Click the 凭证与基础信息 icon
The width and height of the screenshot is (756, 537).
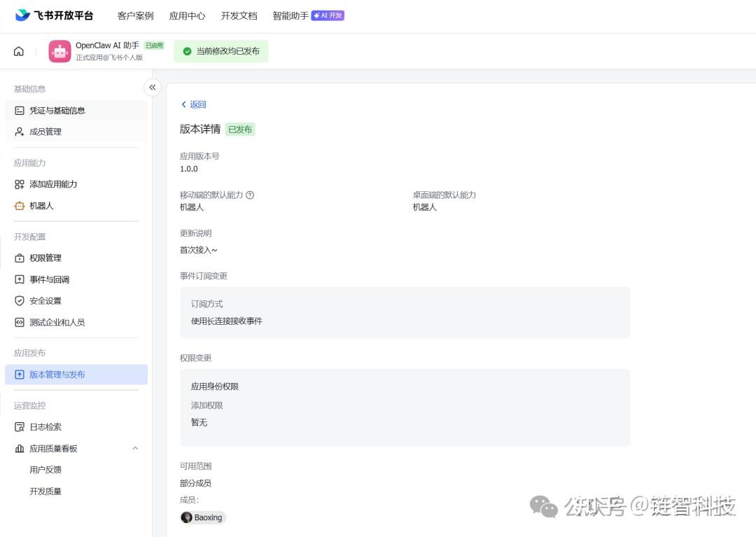click(20, 111)
